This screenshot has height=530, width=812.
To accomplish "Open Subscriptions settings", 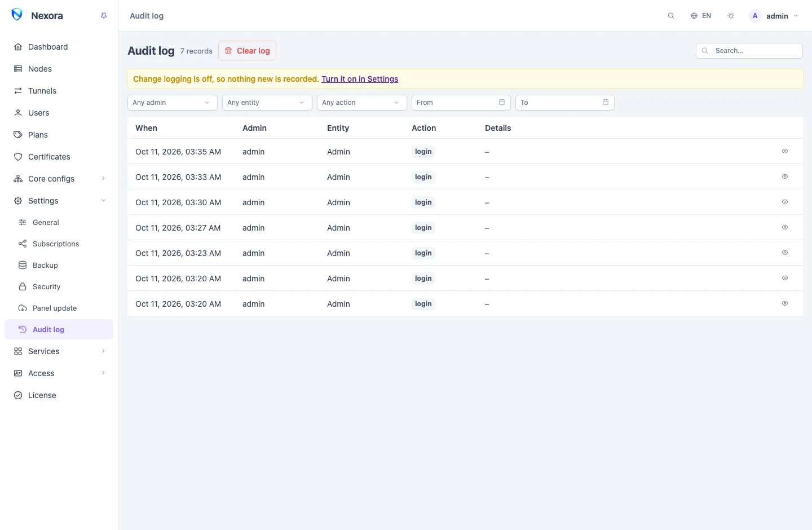I will [x=59, y=244].
